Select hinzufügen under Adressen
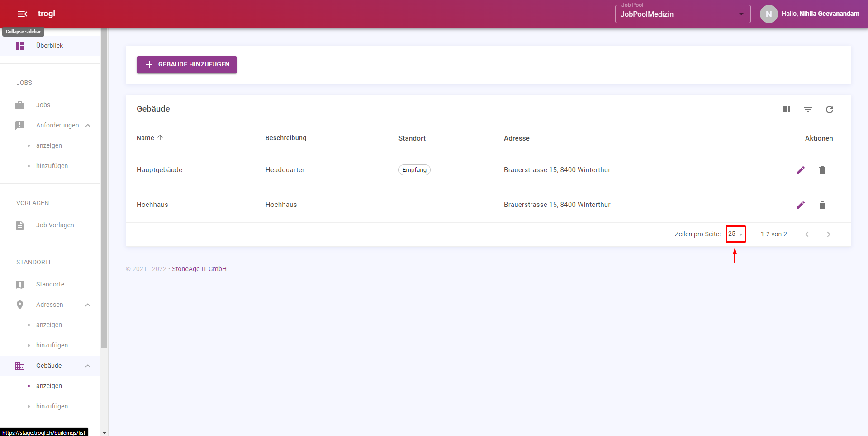 point(52,345)
